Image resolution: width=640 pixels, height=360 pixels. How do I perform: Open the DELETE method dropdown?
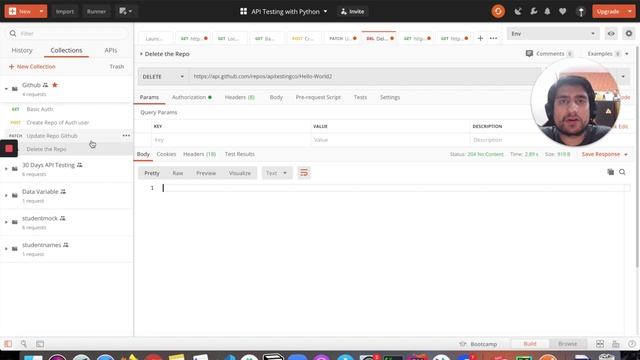(x=163, y=77)
